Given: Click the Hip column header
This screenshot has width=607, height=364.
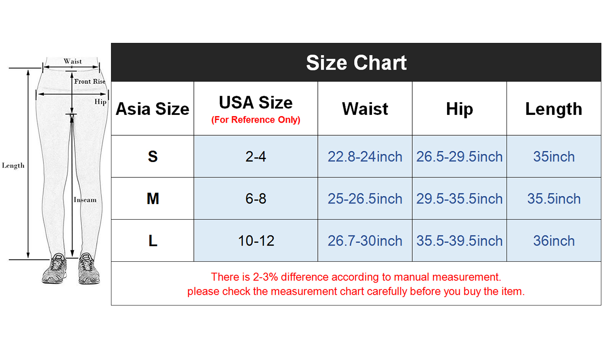Looking at the screenshot, I should point(459,109).
